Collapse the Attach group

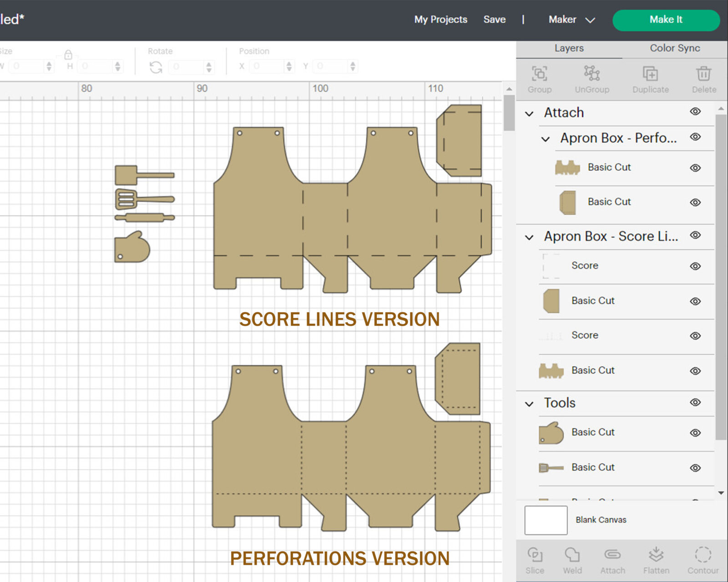pos(529,114)
